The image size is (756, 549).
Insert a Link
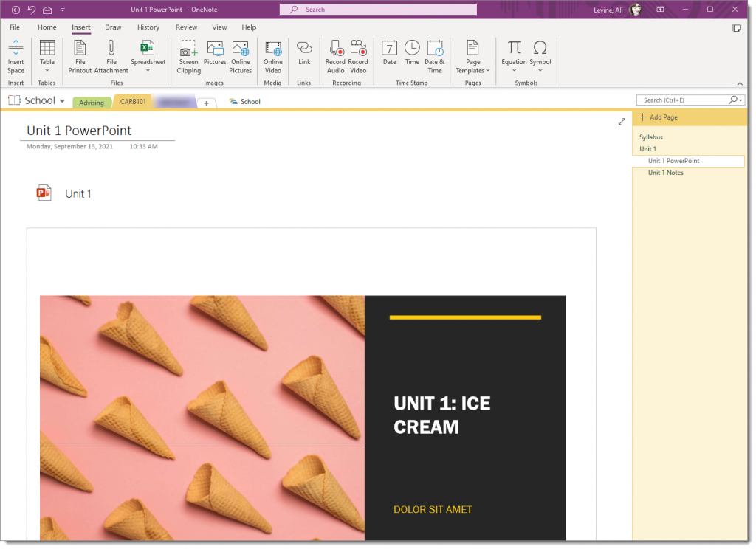tap(304, 53)
